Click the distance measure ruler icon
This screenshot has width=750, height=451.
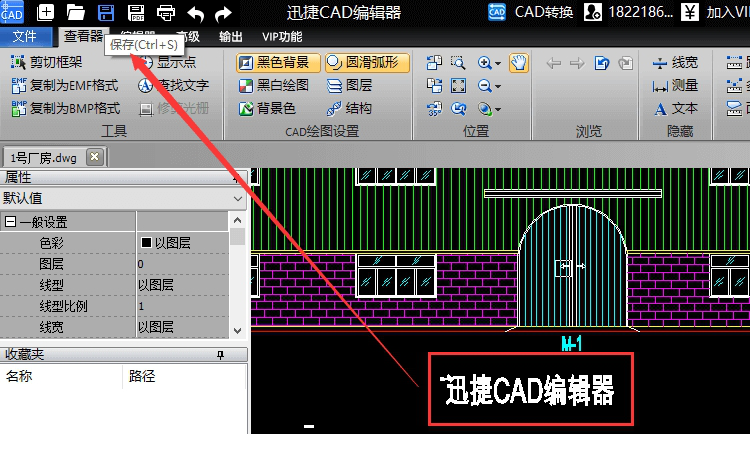(x=734, y=63)
